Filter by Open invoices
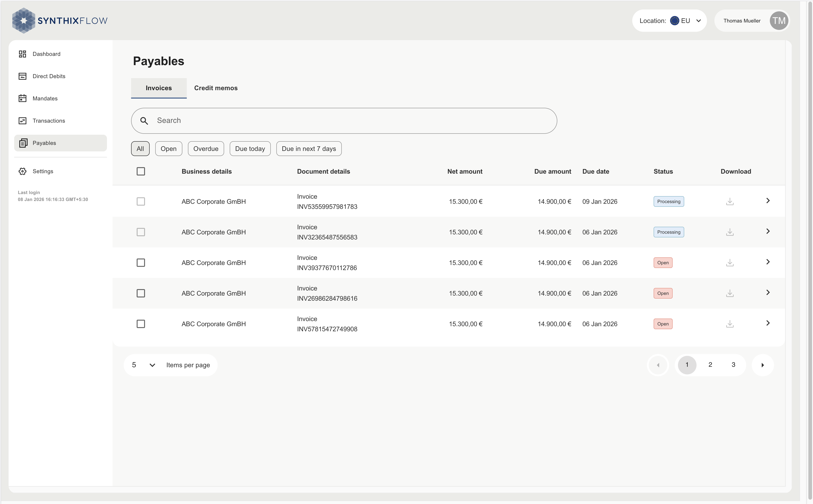This screenshot has height=504, width=813. click(x=168, y=149)
